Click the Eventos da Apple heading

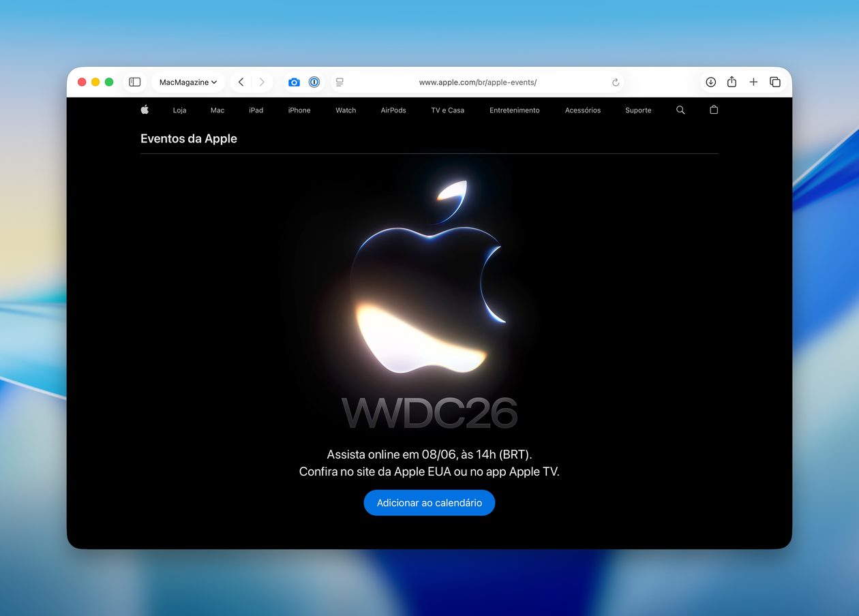point(189,138)
